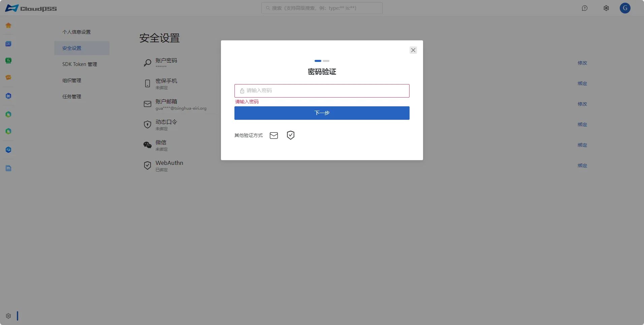Click the 密保手机 phone icon
The height and width of the screenshot is (325, 644).
pyautogui.click(x=148, y=83)
